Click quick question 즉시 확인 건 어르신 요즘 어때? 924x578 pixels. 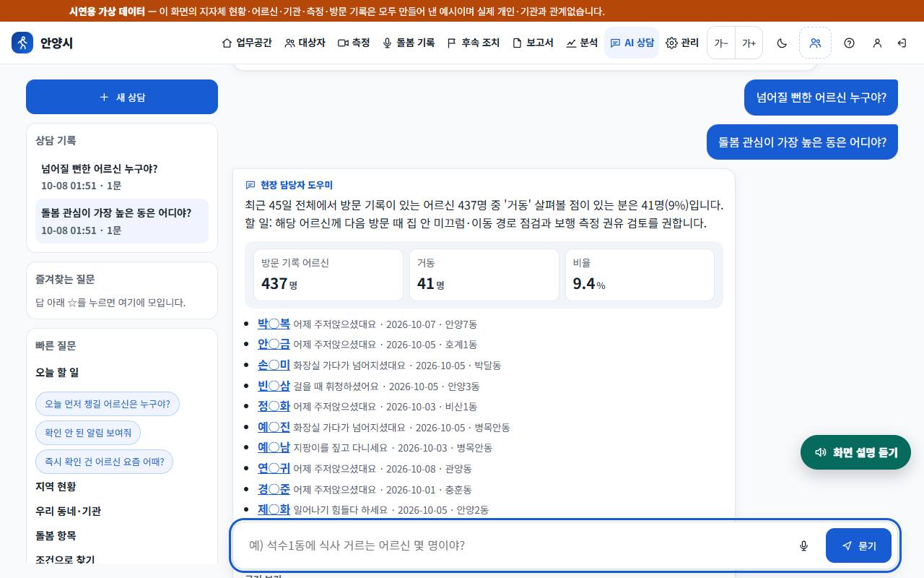(x=105, y=462)
